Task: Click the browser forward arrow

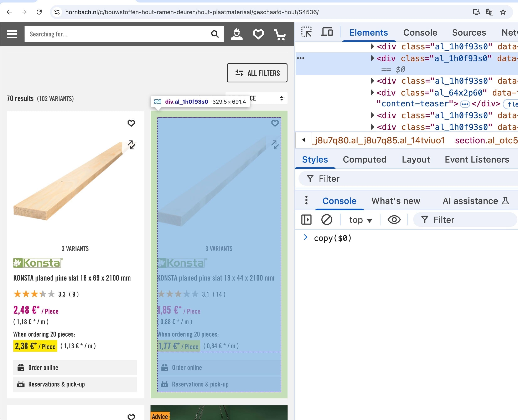Action: [x=24, y=12]
